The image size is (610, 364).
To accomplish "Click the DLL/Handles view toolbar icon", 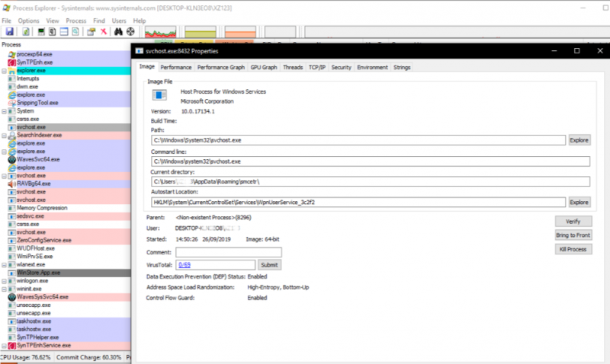I will (x=75, y=31).
